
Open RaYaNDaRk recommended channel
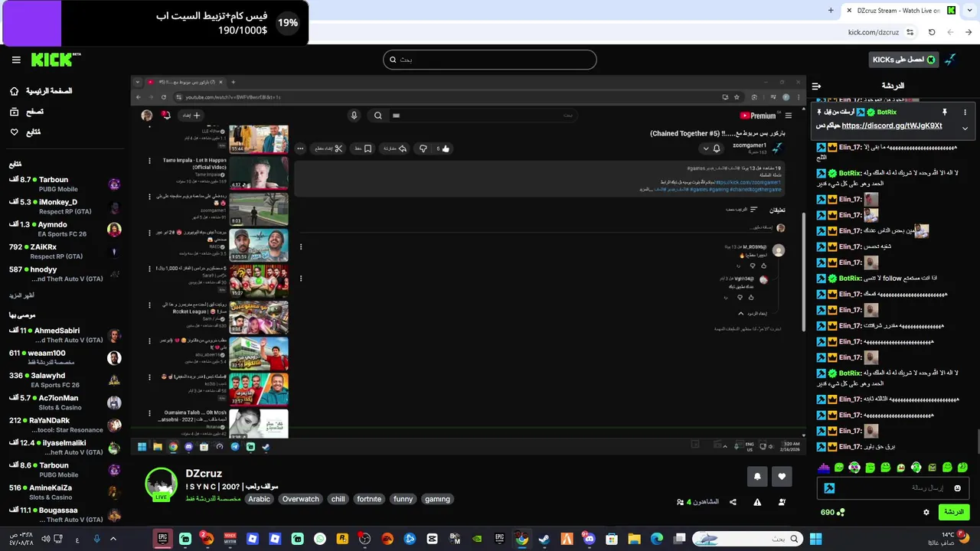[65, 425]
